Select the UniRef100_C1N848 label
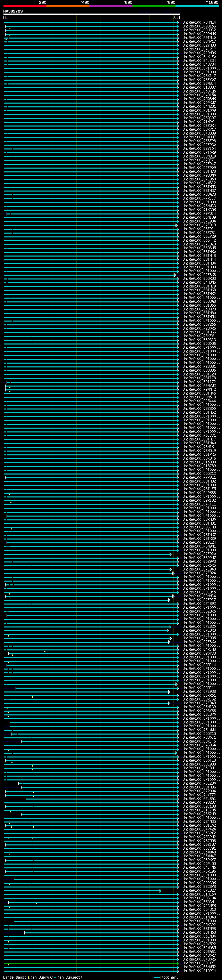The image size is (222, 980). pyautogui.click(x=199, y=917)
